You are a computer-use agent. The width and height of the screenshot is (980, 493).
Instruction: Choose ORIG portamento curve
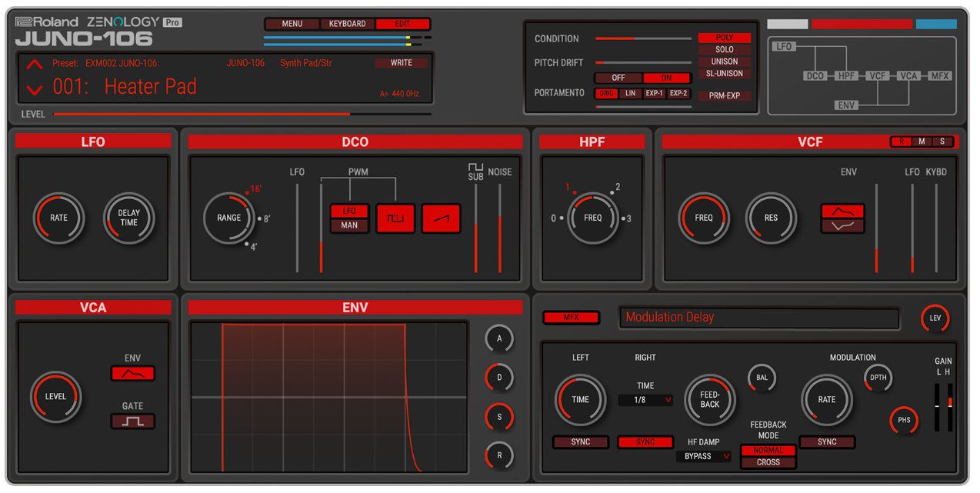[x=607, y=94]
